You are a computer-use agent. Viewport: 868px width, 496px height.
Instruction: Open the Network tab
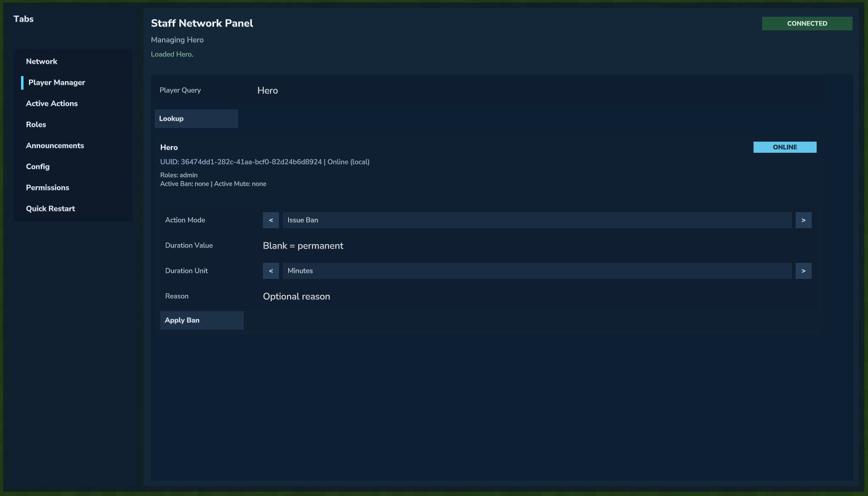(41, 62)
